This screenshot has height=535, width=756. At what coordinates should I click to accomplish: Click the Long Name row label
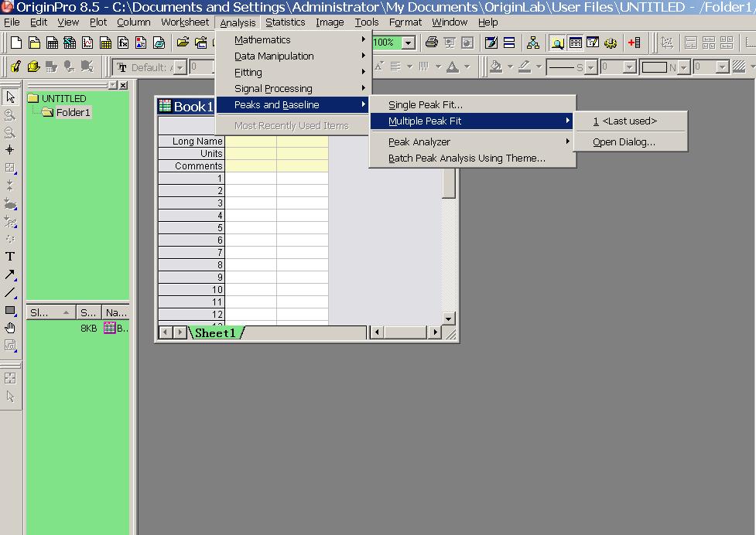coord(191,141)
